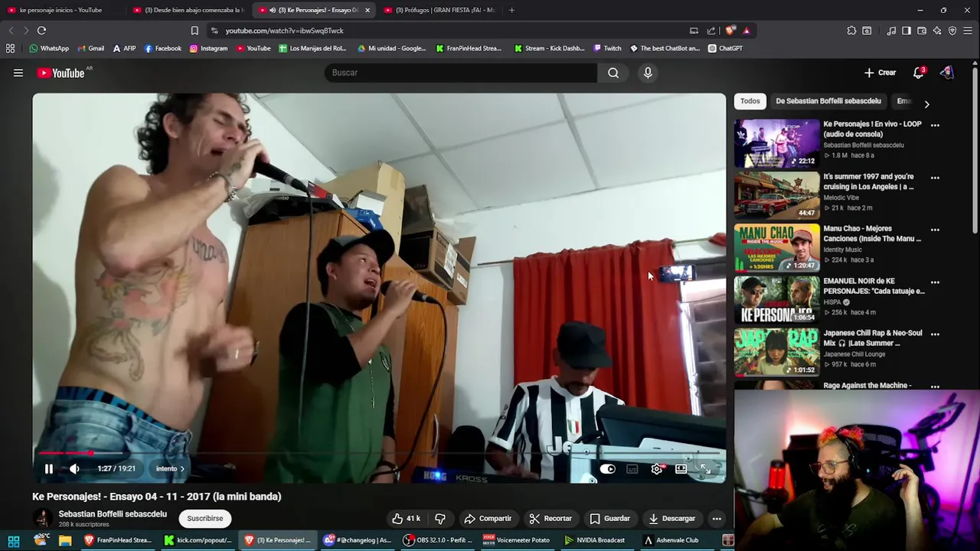Toggle the autoplay switch in the player

point(607,469)
